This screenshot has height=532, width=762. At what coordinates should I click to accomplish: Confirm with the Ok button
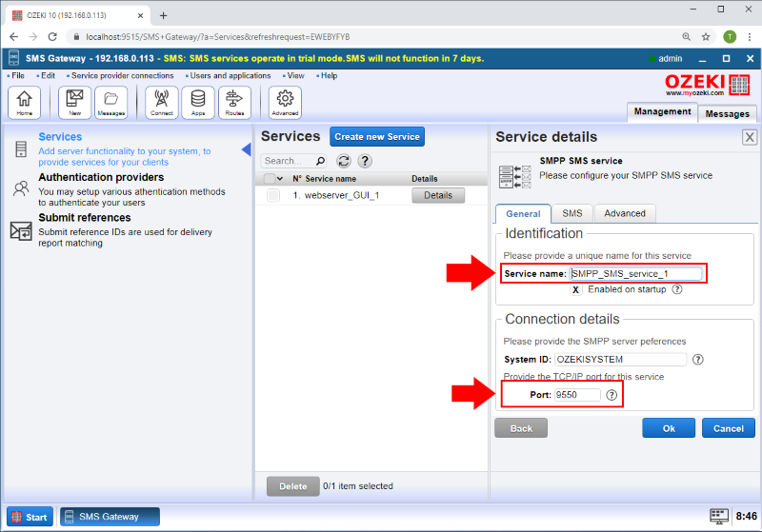(669, 428)
